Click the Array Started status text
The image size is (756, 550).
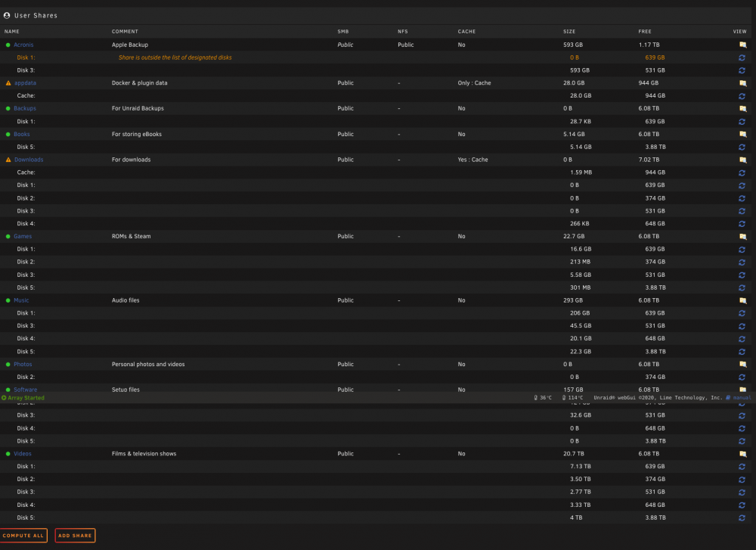[x=26, y=398]
